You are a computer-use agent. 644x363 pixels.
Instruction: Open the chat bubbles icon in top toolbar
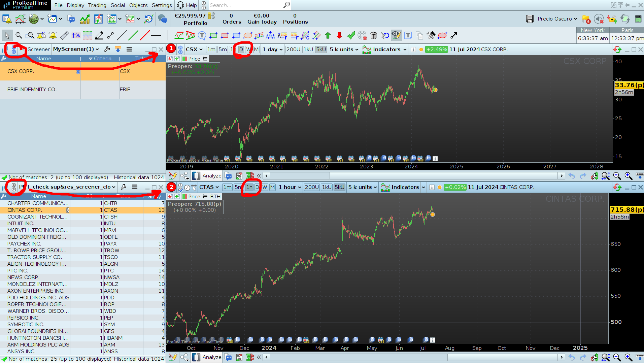coord(163,19)
